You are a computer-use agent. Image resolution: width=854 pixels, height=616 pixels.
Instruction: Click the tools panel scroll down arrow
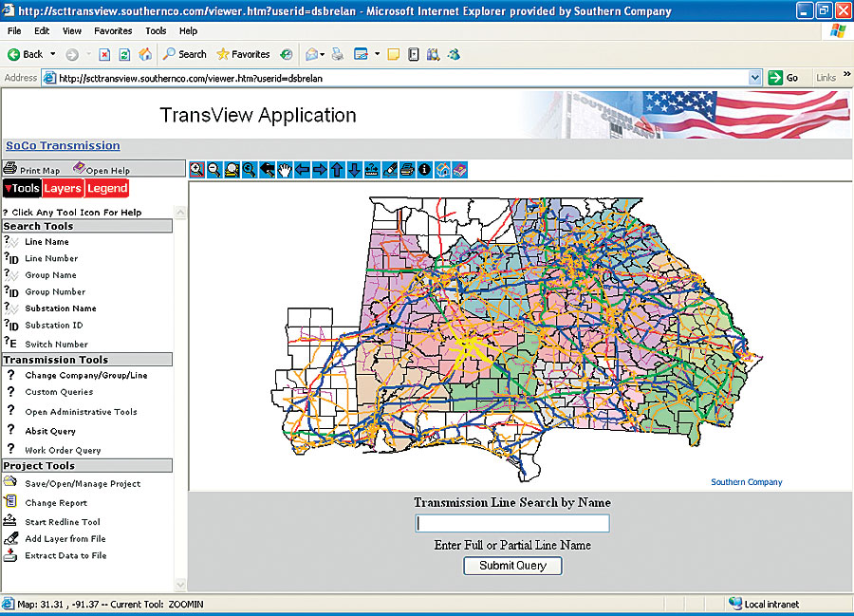point(180,585)
